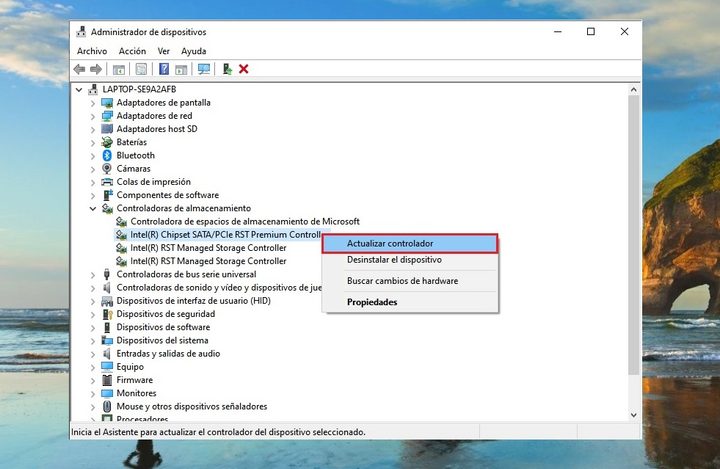Select Controladora de espacios de almacenamiento de Microsoft
720x469 pixels.
(x=245, y=221)
